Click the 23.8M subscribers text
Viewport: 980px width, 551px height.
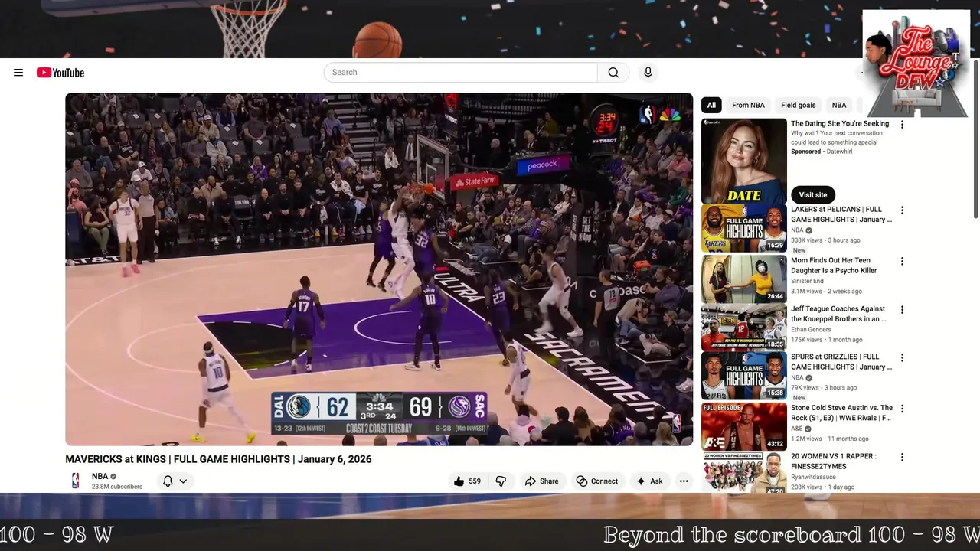click(x=117, y=487)
